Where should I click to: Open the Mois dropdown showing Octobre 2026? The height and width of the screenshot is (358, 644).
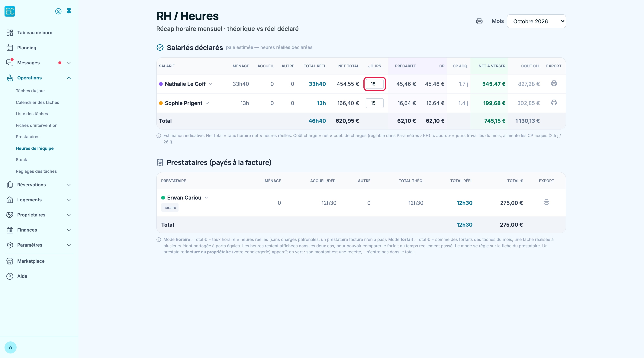[536, 21]
